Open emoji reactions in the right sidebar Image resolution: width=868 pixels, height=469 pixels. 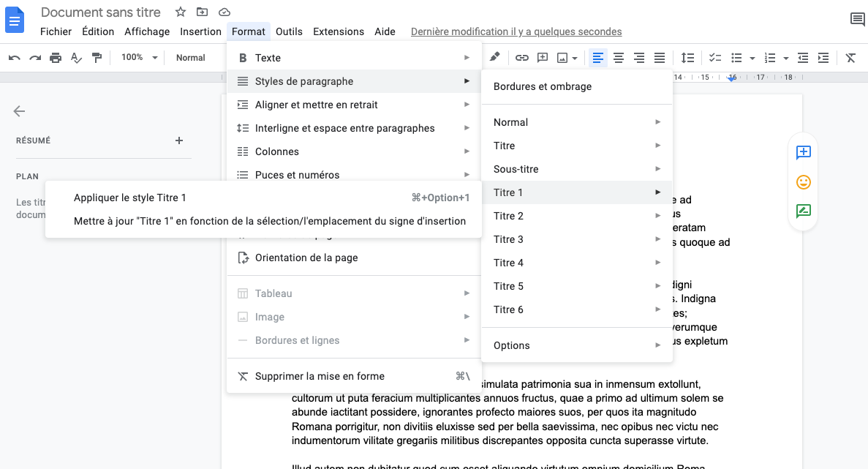[803, 182]
